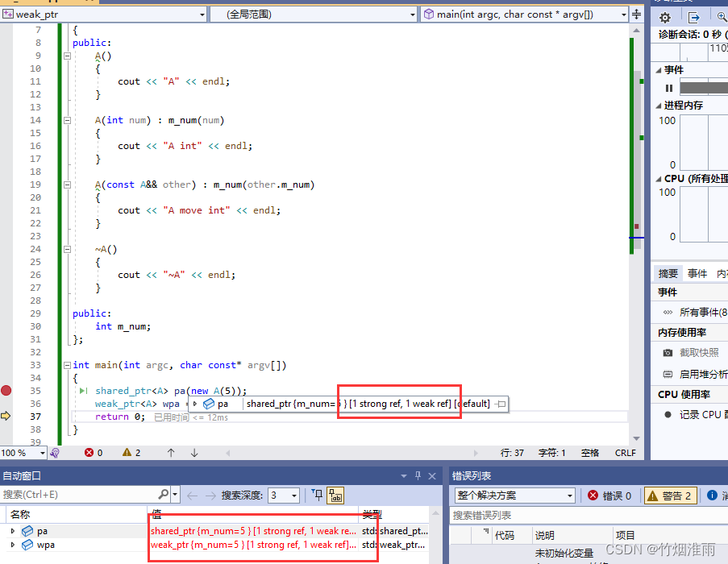Click the 项目 column header
This screenshot has width=728, height=564.
pos(625,536)
